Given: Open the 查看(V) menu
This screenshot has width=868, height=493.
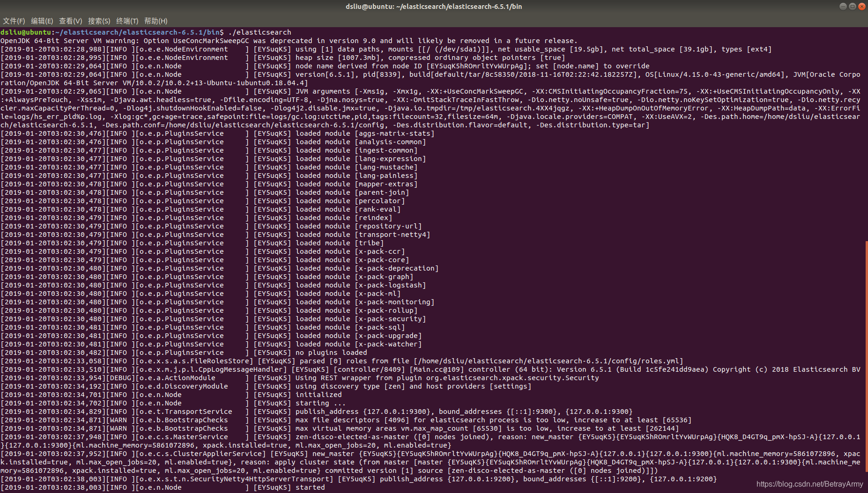Looking at the screenshot, I should (70, 21).
